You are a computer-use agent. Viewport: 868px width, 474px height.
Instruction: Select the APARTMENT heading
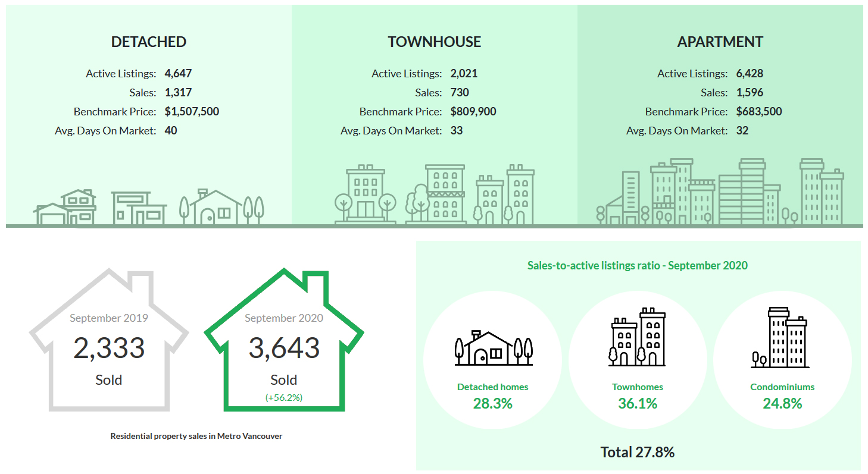coord(720,42)
